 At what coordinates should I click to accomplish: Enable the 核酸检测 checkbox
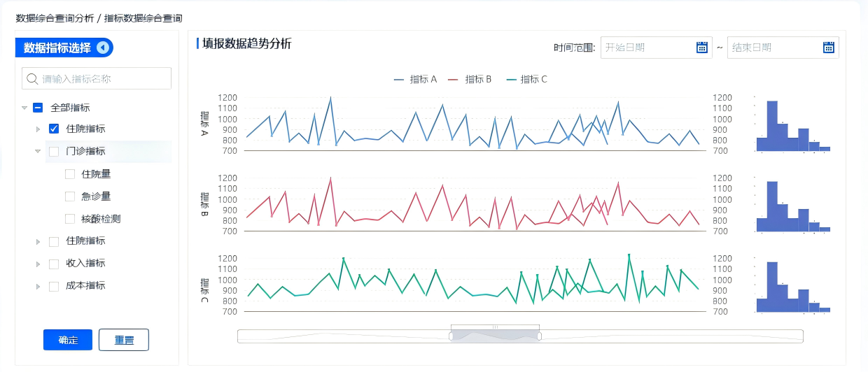[x=70, y=219]
